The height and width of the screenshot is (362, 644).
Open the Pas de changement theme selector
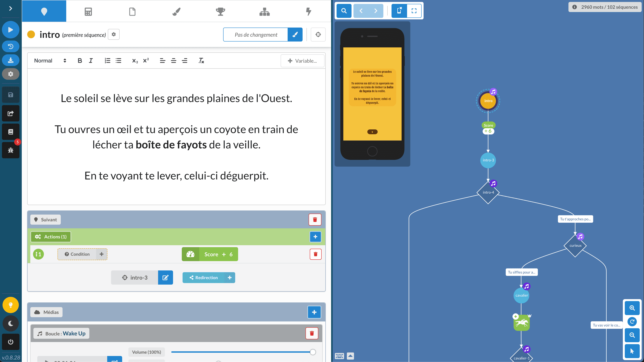256,35
